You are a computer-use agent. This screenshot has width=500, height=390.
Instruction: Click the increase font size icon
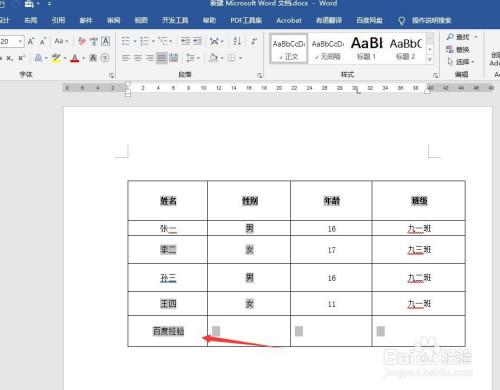point(31,41)
